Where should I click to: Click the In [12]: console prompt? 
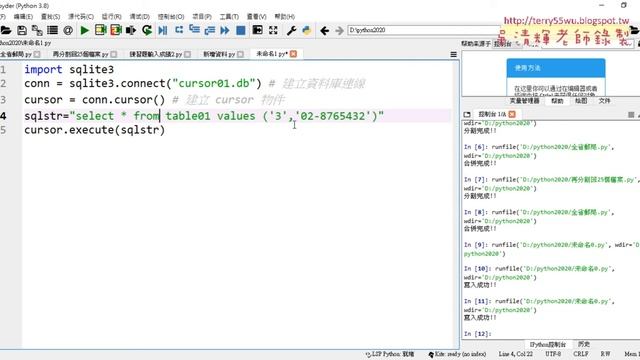pos(478,334)
